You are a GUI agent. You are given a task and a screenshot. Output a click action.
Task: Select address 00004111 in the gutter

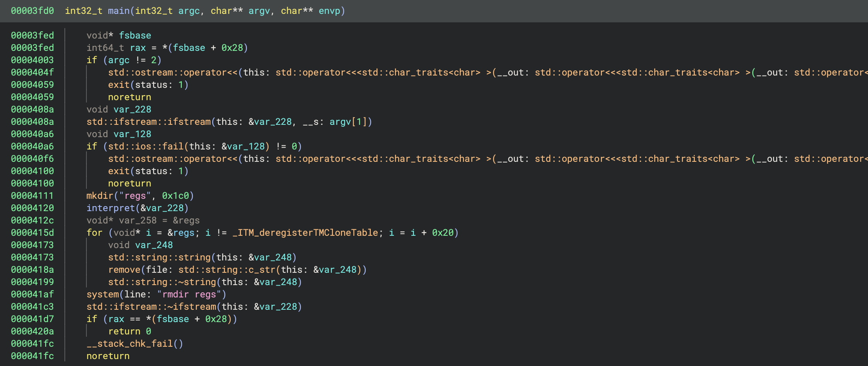[32, 196]
